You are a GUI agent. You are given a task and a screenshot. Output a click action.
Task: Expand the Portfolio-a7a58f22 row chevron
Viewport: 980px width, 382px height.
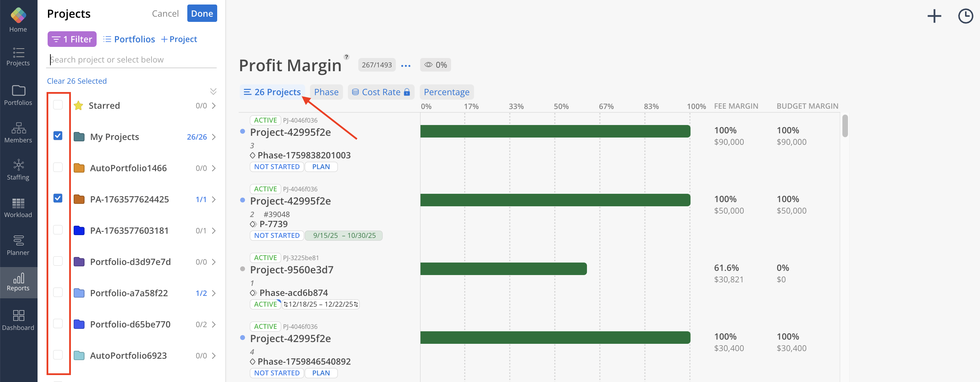coord(214,293)
